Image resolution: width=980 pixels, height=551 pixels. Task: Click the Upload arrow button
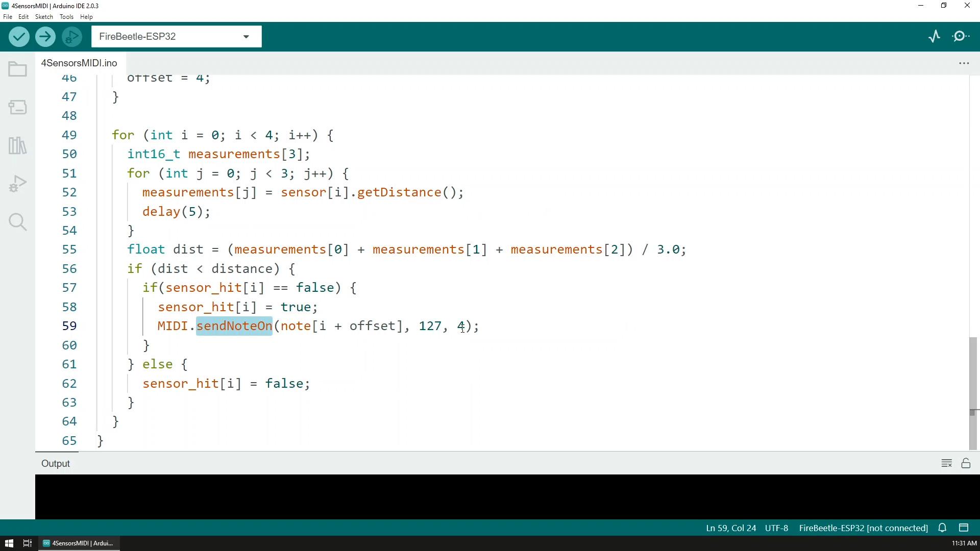click(45, 37)
